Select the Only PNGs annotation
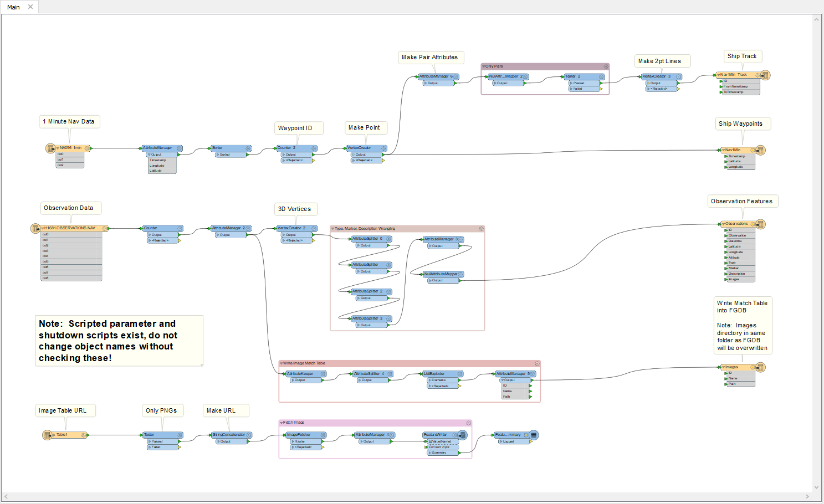This screenshot has height=504, width=824. pos(162,410)
